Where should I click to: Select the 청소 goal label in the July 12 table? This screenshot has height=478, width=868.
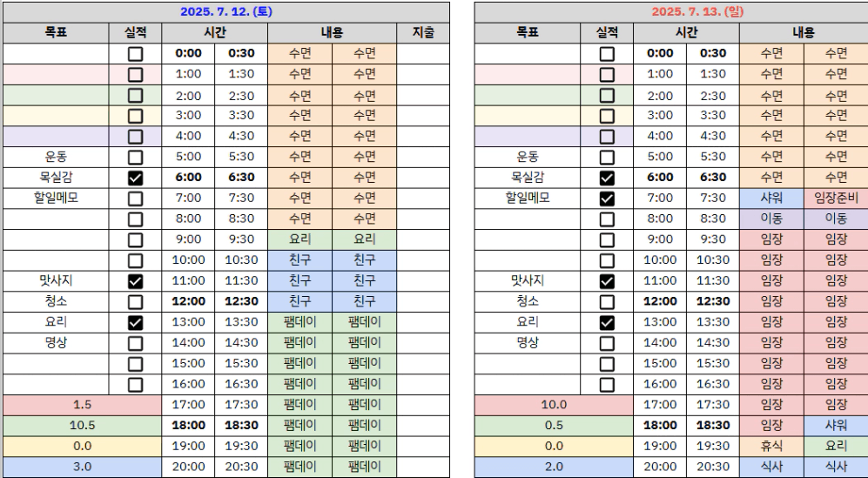point(56,301)
